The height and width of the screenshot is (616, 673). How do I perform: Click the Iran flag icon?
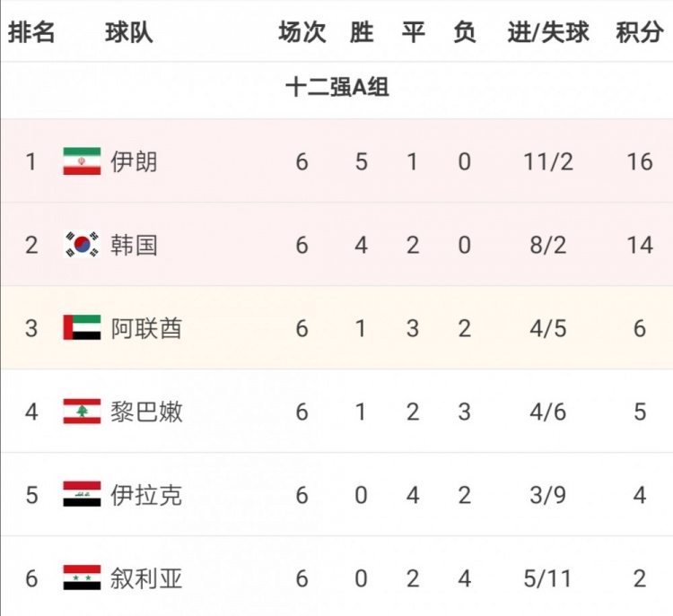pyautogui.click(x=82, y=161)
